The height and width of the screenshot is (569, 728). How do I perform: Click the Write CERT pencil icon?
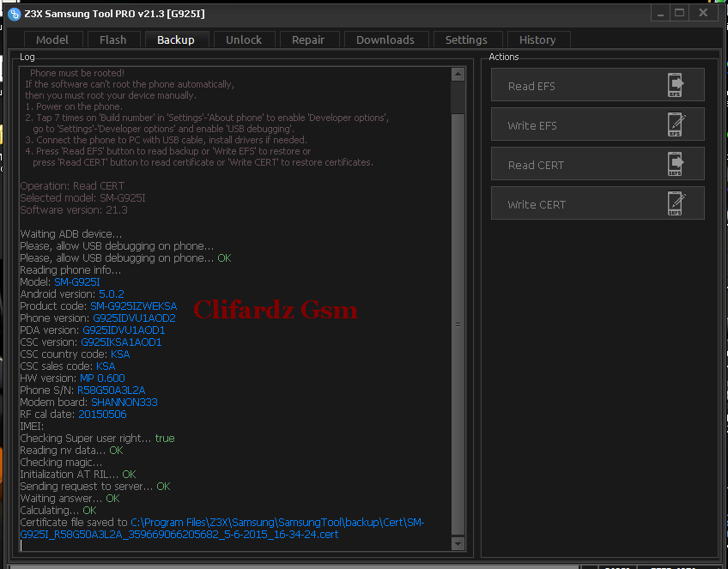point(676,204)
